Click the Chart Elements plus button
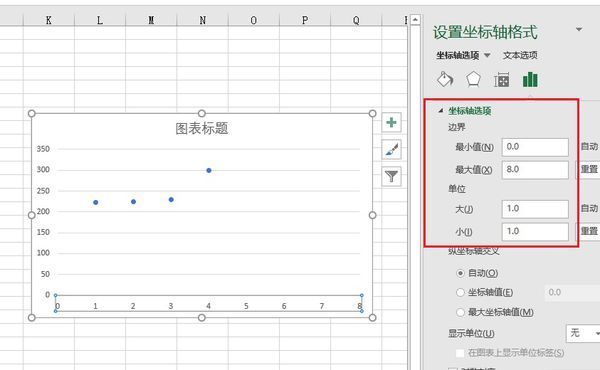 click(391, 122)
